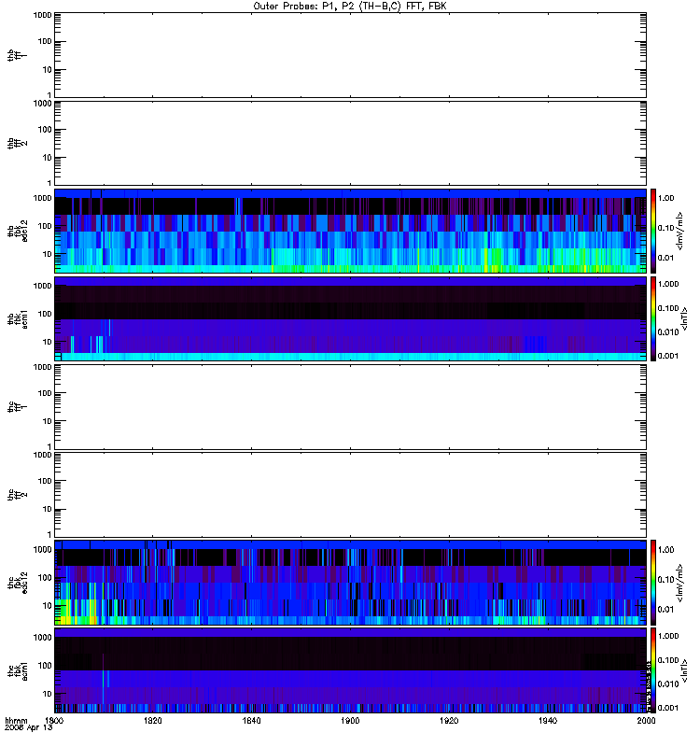Click the "thc fbk scm1" panel axis label

click(x=17, y=670)
